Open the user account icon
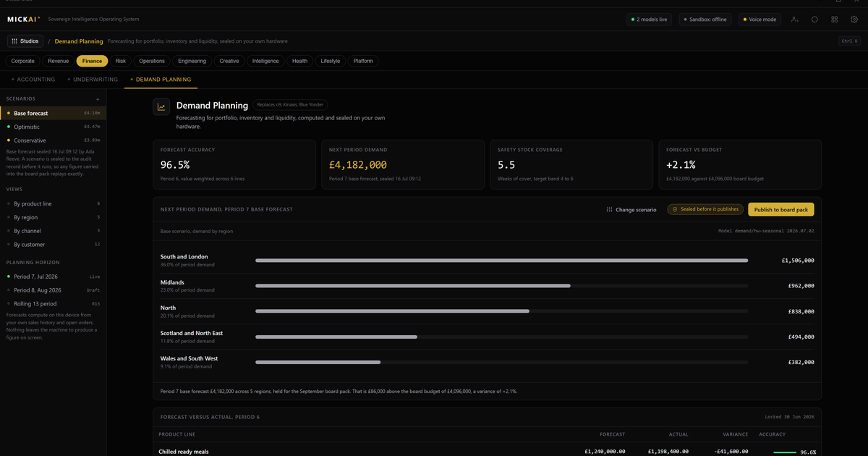 tap(795, 20)
